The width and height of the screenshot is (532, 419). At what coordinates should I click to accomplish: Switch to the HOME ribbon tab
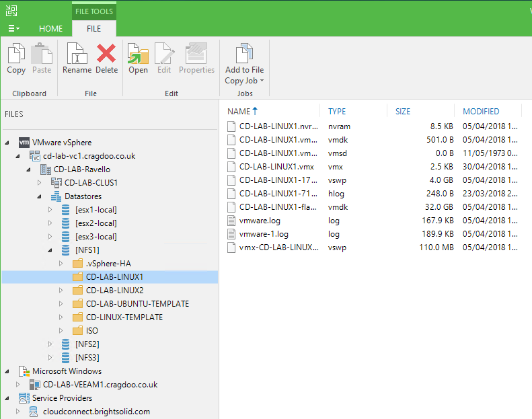[x=50, y=28]
